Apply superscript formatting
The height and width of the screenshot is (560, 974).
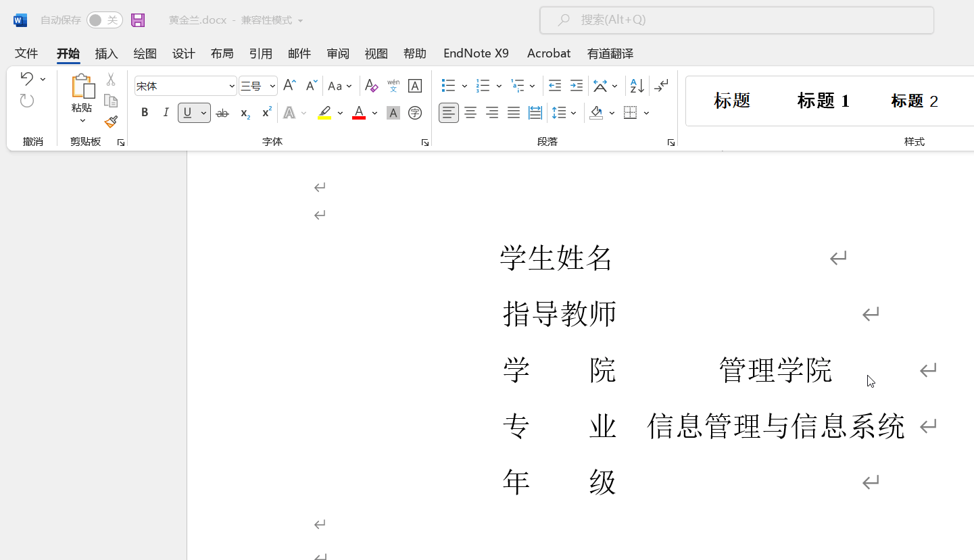tap(266, 112)
